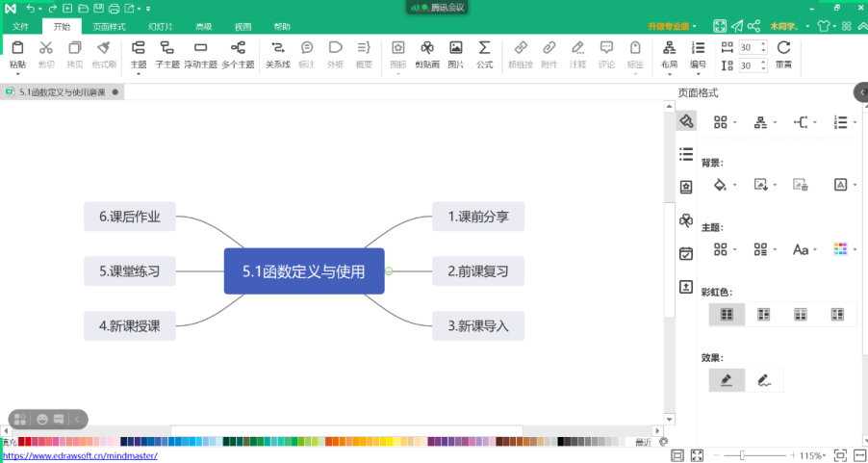This screenshot has height=463, width=868.
Task: Pick the bright red swatch in the color bar
Action: point(28,442)
